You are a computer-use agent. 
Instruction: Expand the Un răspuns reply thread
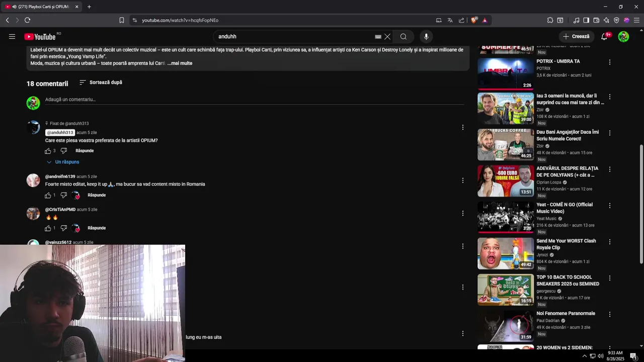click(62, 162)
